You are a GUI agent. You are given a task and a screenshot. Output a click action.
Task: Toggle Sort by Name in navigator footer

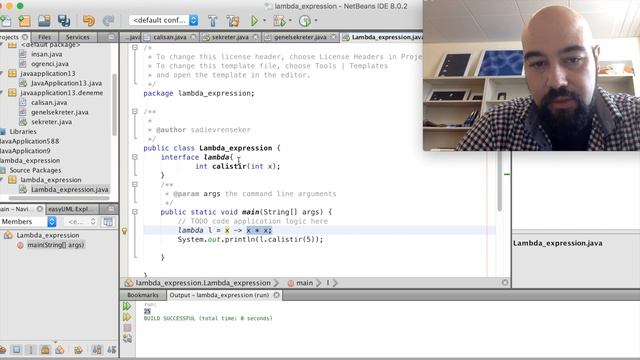[x=97, y=350]
